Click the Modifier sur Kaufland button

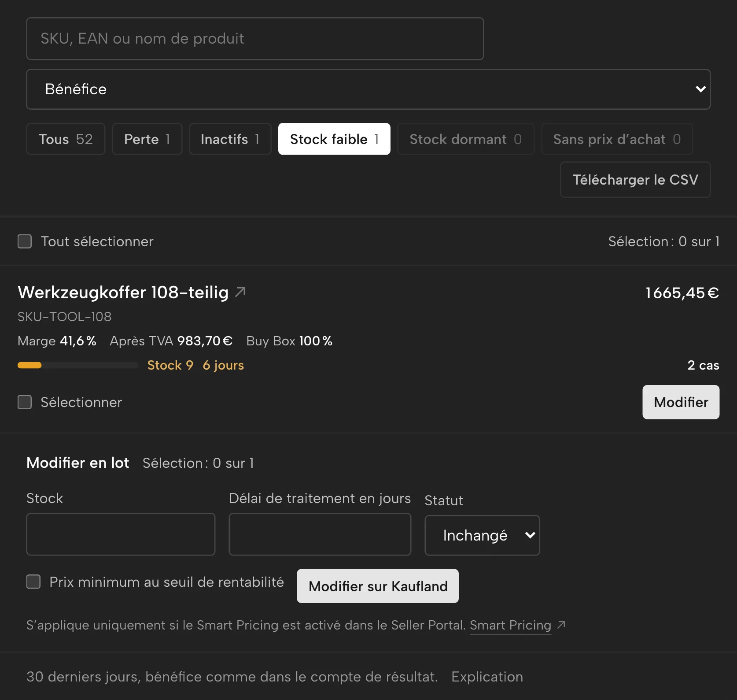click(378, 586)
